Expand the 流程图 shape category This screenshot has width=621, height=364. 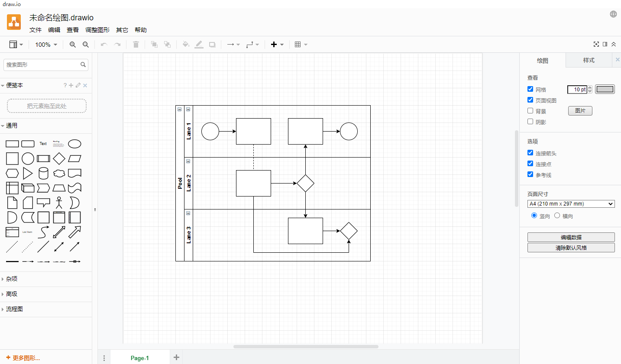point(46,309)
